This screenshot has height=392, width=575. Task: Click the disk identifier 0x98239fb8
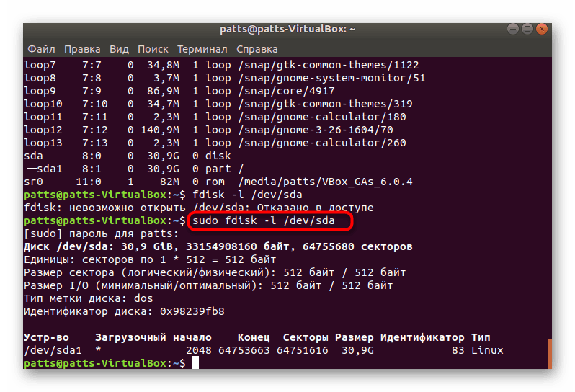[x=192, y=311]
